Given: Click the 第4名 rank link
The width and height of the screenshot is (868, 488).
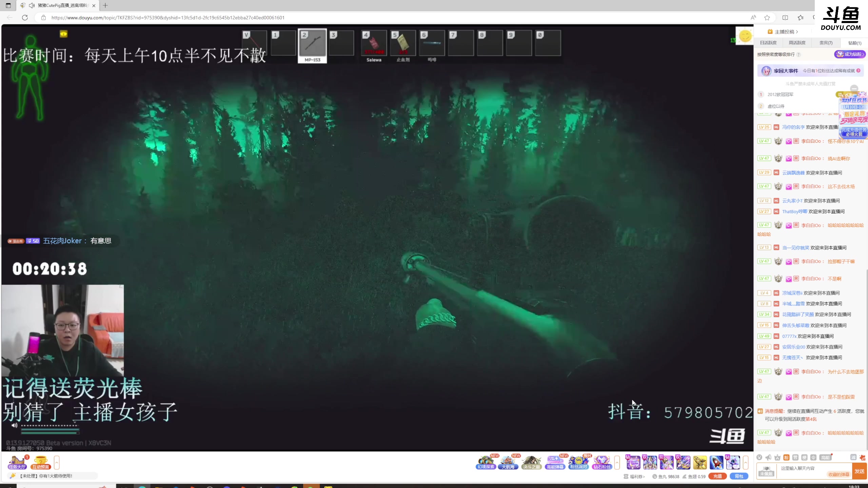Looking at the screenshot, I should point(811,419).
